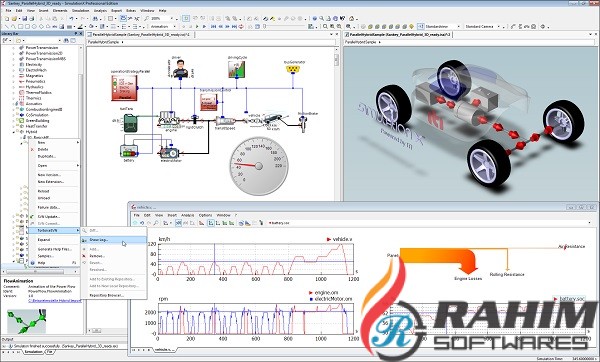Select the electricMotor block
Image resolution: width=600 pixels, height=362 pixels.
point(169,152)
